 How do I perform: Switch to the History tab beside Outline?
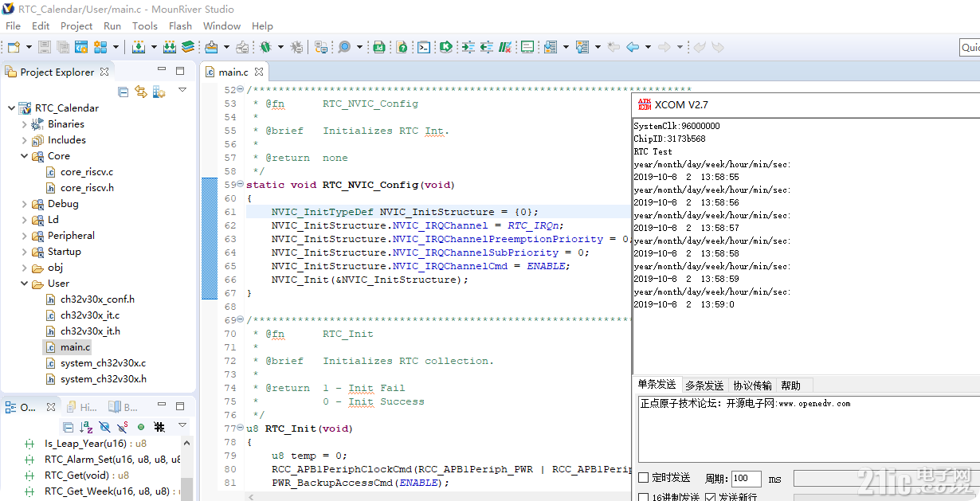tap(81, 406)
